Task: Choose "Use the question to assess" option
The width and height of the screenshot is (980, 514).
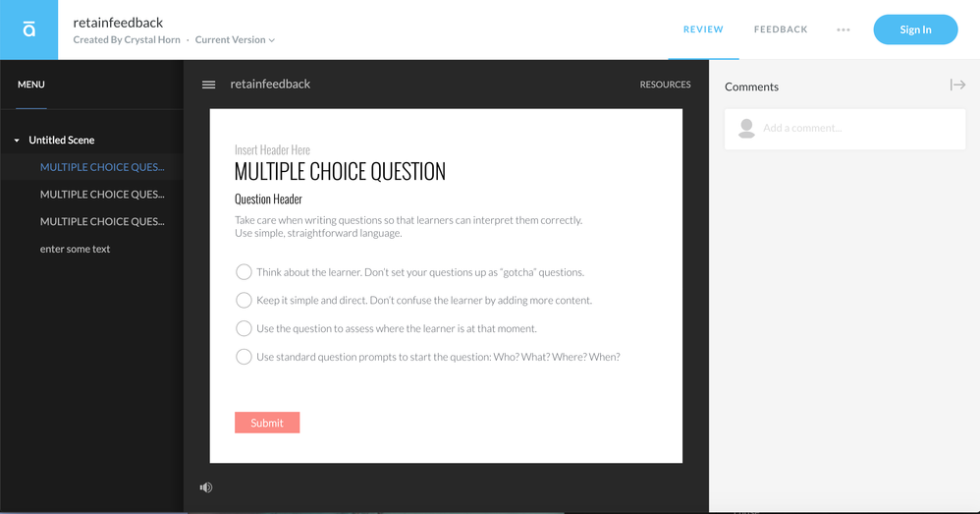Action: 244,328
